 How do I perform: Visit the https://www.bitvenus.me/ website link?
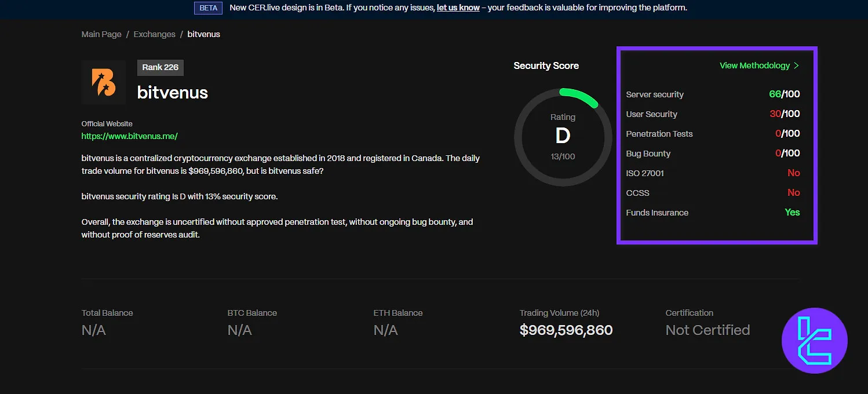[130, 136]
